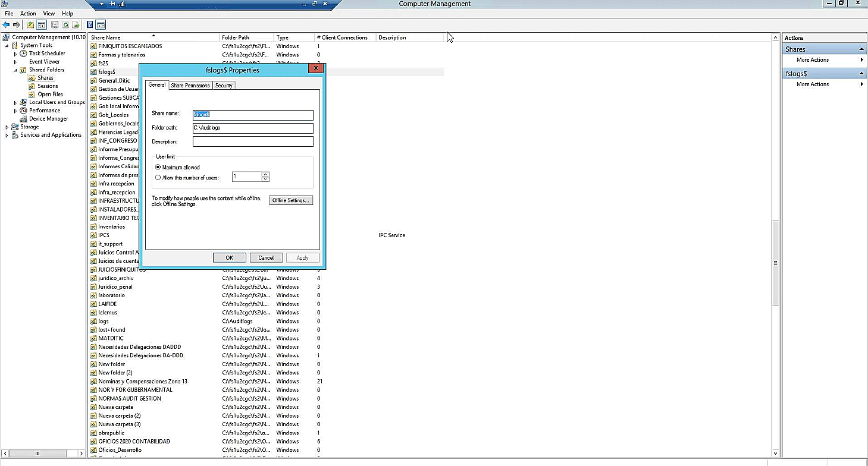
Task: Select the Maximum allowed radio button
Action: (x=158, y=168)
